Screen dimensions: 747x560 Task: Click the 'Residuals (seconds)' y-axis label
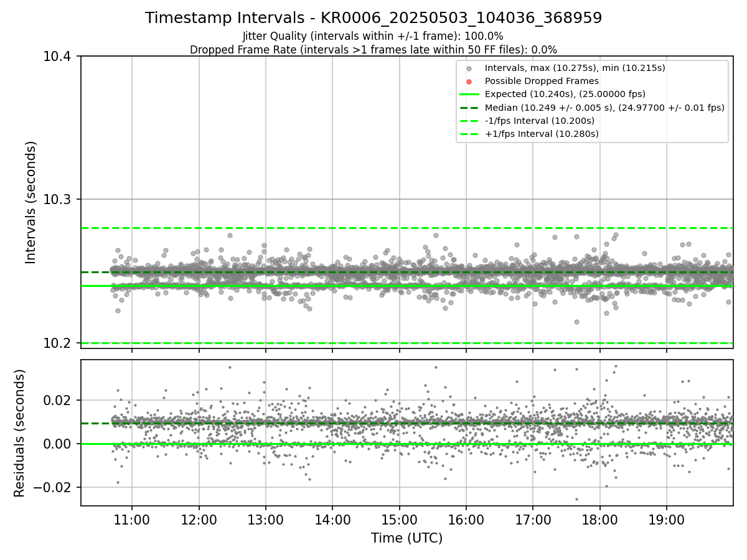pos(19,433)
